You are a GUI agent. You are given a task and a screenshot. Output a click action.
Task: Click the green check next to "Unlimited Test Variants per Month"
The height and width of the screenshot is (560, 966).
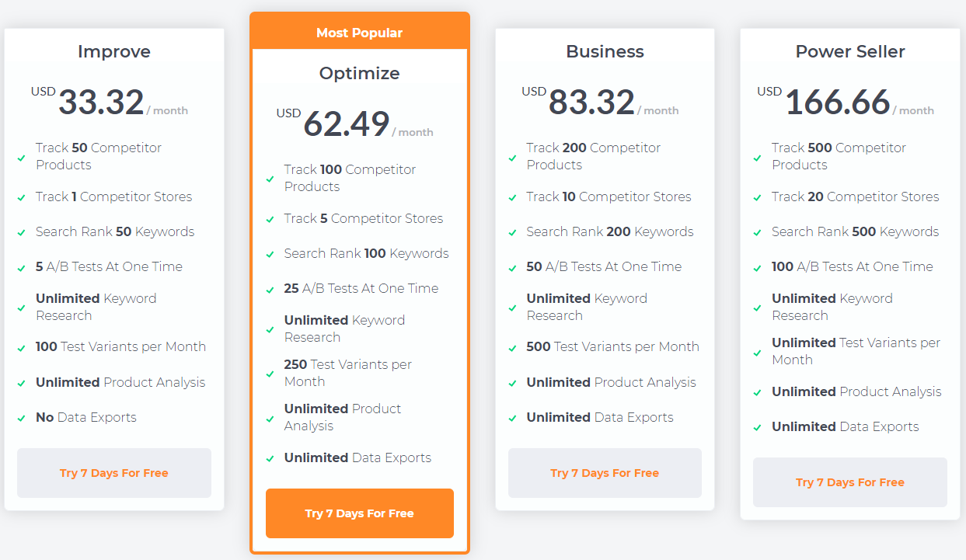(x=757, y=351)
